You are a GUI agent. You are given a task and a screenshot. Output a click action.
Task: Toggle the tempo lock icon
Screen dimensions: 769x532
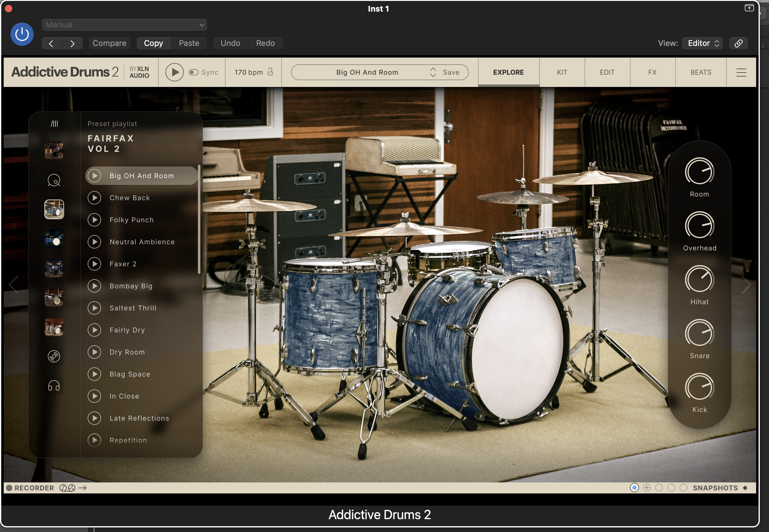click(x=270, y=72)
